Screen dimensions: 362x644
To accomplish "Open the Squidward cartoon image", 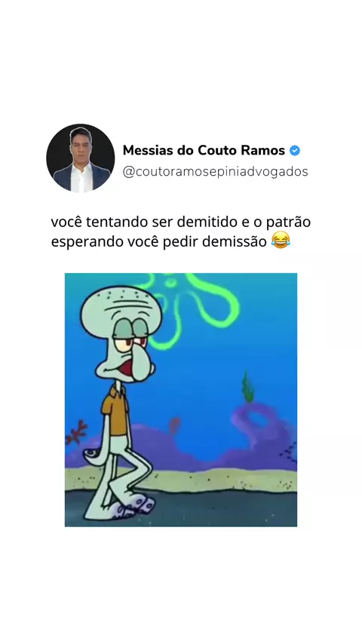I will coord(181,400).
